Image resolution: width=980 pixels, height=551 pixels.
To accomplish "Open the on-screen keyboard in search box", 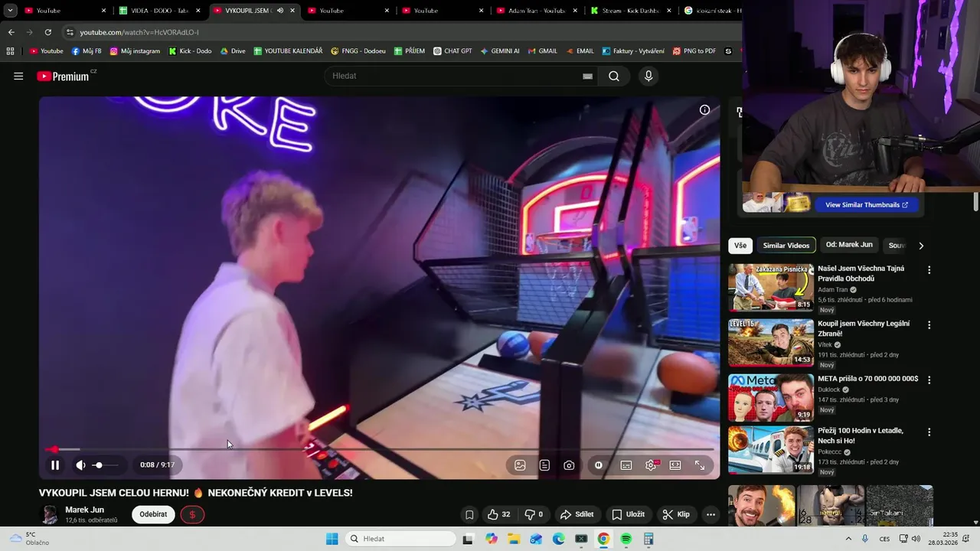I will point(587,76).
